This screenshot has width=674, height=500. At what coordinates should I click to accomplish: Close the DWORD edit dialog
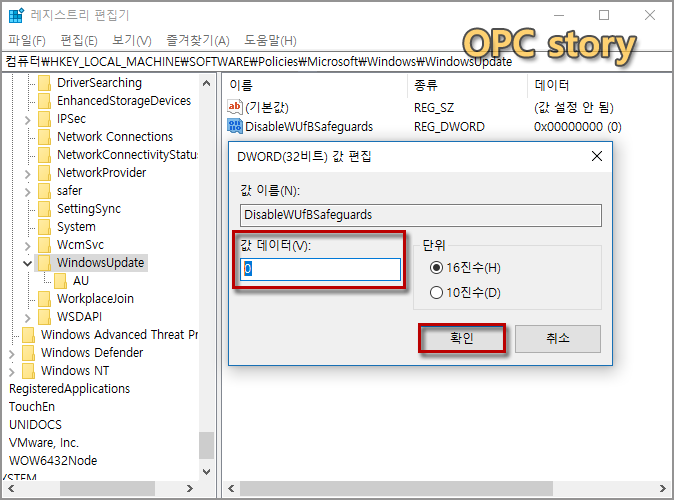click(x=597, y=156)
